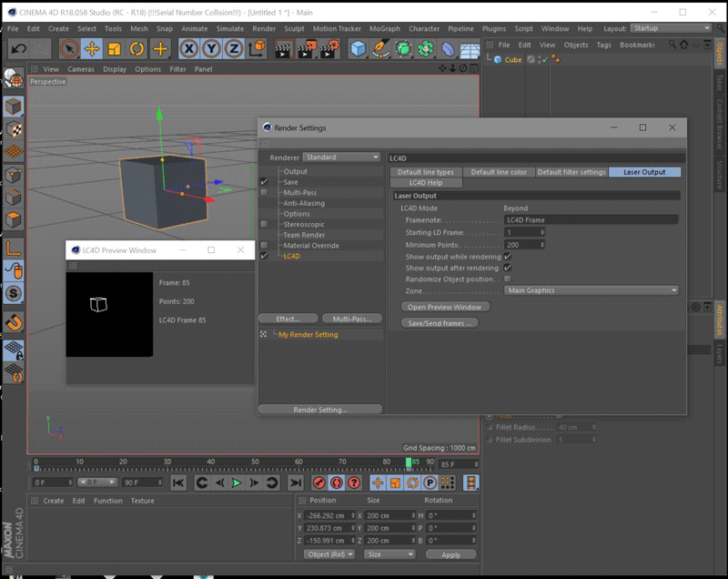The image size is (728, 579).
Task: Activate the Scale tool in the toolbar
Action: coord(115,48)
